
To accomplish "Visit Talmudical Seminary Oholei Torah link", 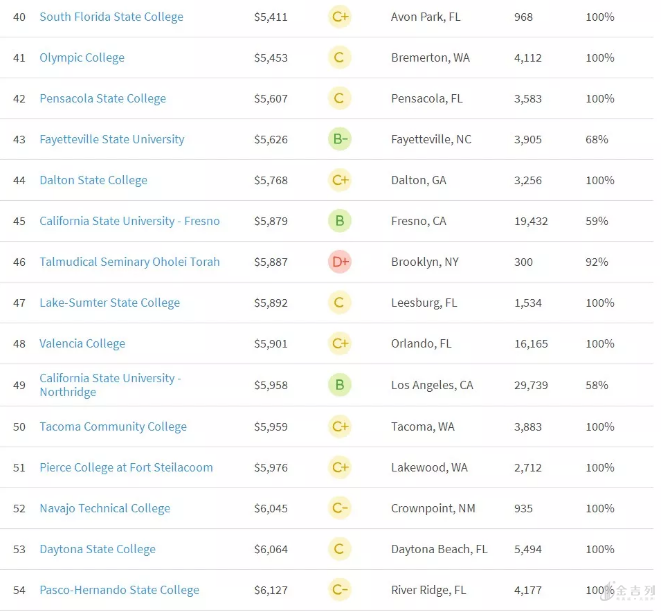I will 129,262.
